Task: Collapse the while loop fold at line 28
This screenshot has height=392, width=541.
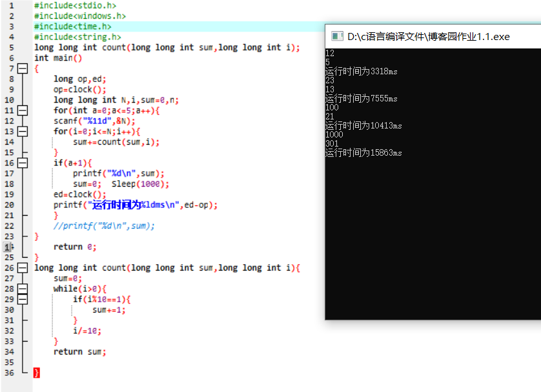Action: tap(23, 289)
